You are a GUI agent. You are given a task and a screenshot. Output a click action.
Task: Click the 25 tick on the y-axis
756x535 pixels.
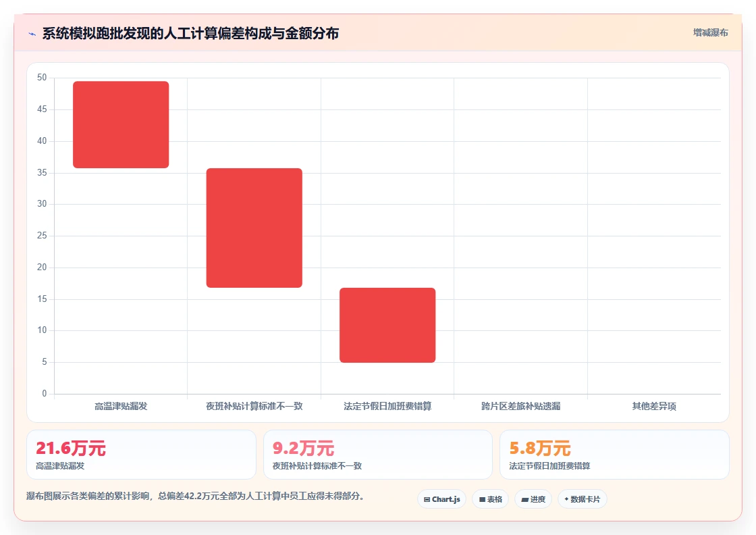pos(42,236)
